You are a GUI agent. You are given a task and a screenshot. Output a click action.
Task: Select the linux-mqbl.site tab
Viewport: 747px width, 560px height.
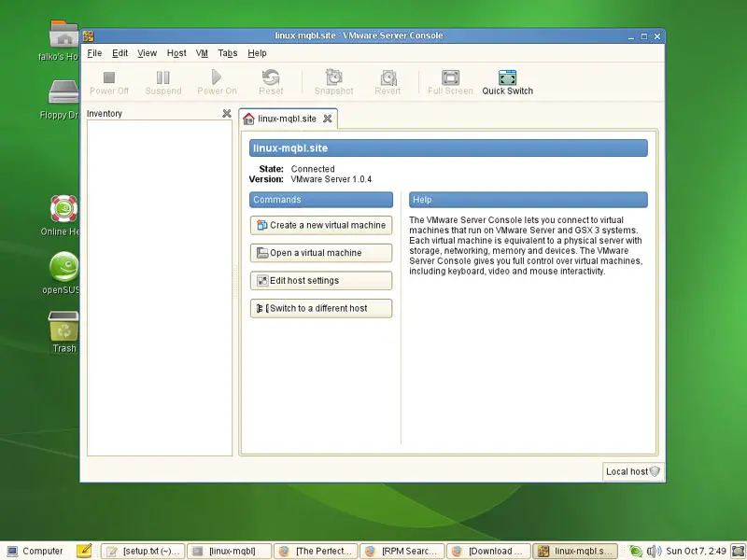click(287, 119)
